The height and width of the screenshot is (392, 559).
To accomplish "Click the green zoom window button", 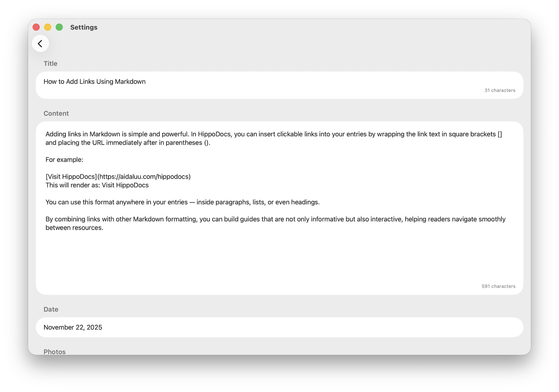I will [x=59, y=27].
